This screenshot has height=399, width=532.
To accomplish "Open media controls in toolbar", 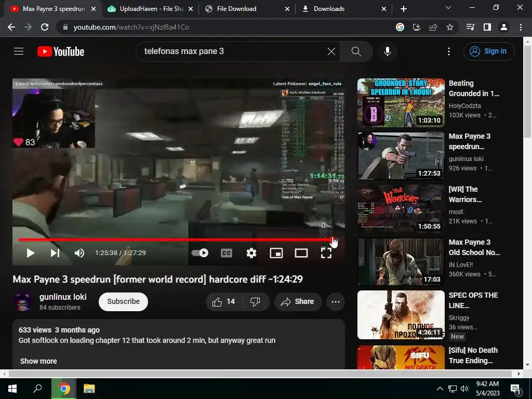I will tap(471, 27).
